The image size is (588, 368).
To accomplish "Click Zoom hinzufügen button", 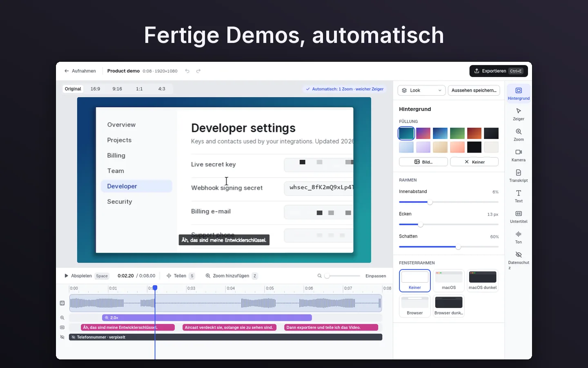I will (231, 276).
